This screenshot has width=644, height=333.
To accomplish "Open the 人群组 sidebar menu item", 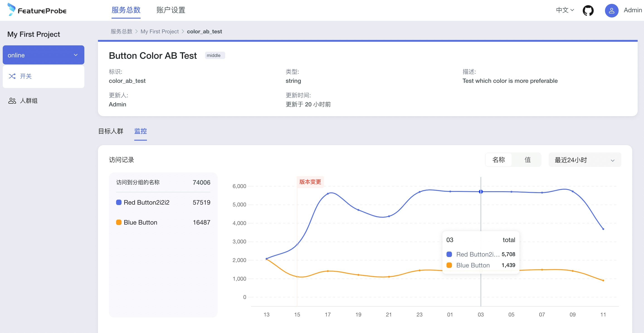I will point(44,101).
